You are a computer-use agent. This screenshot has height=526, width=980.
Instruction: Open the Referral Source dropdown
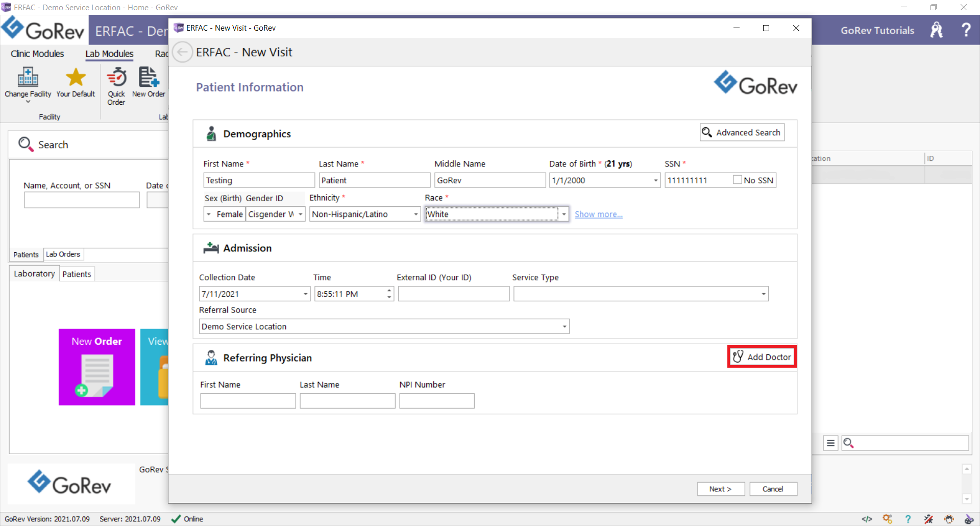(x=565, y=326)
